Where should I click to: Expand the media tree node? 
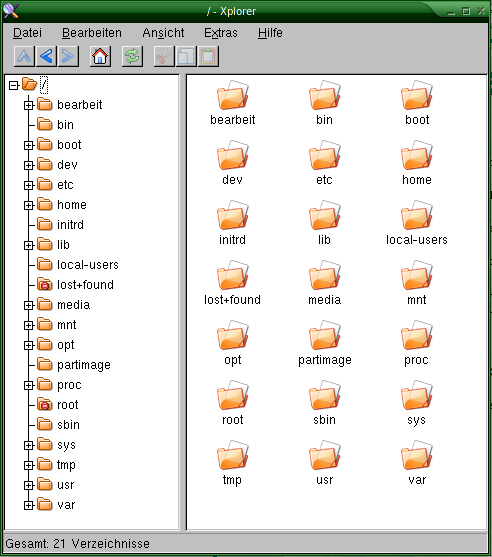click(x=29, y=305)
